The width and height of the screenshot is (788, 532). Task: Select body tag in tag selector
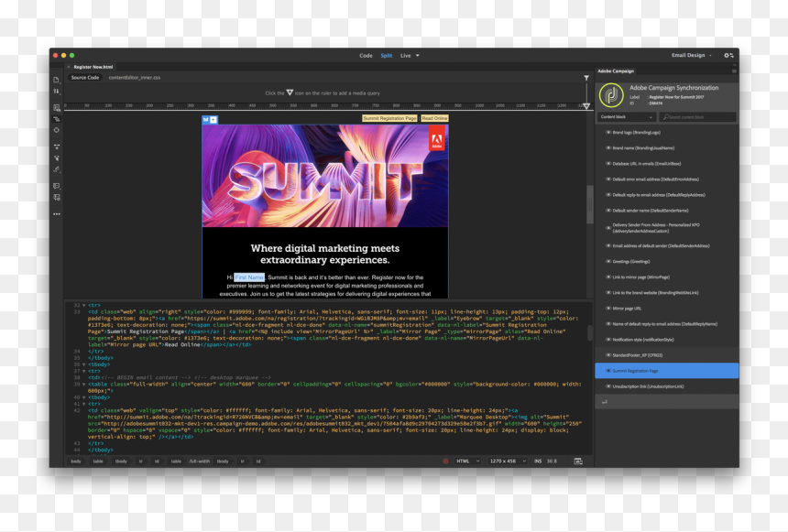click(x=76, y=461)
